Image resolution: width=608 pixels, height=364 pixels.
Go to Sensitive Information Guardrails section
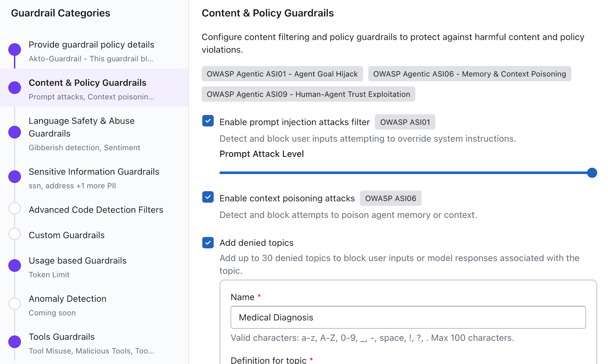click(94, 172)
